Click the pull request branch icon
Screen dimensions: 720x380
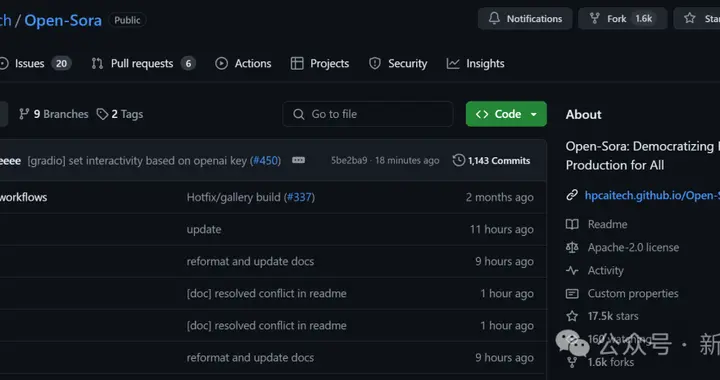97,63
